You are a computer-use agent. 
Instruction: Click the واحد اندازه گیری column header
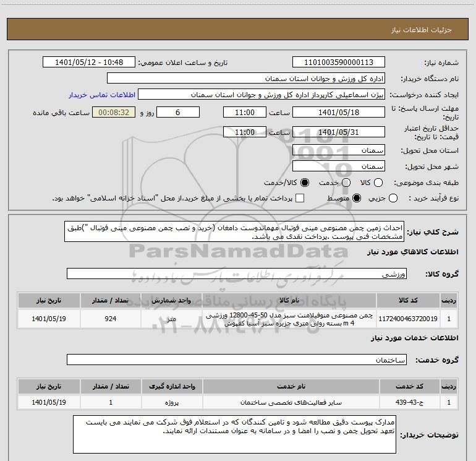click(x=172, y=386)
